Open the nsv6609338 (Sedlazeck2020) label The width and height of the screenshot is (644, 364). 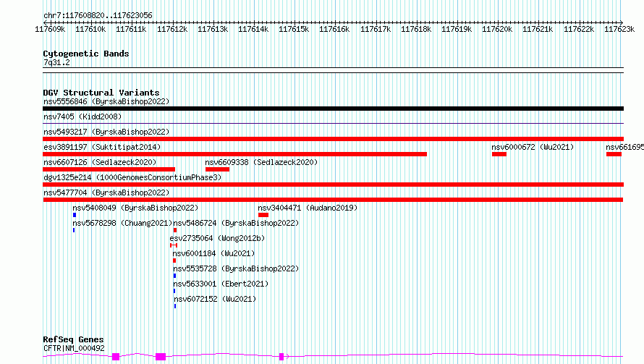[262, 162]
